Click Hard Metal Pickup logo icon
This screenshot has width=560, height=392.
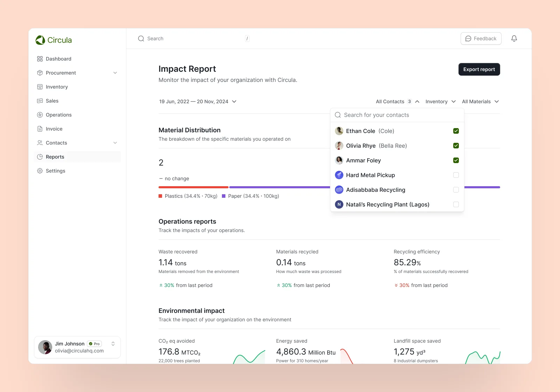coord(339,175)
